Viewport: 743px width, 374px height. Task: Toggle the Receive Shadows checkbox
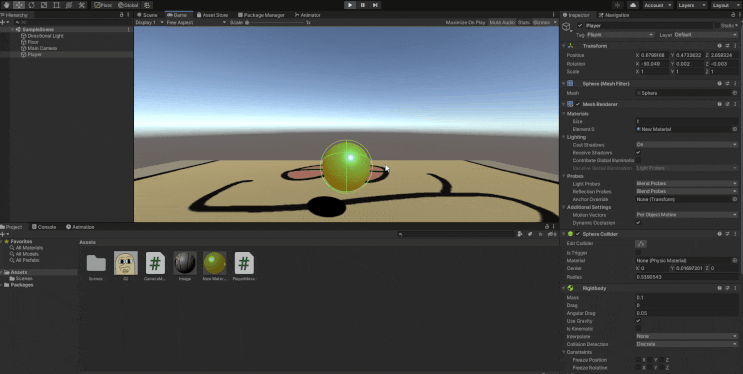pos(638,153)
